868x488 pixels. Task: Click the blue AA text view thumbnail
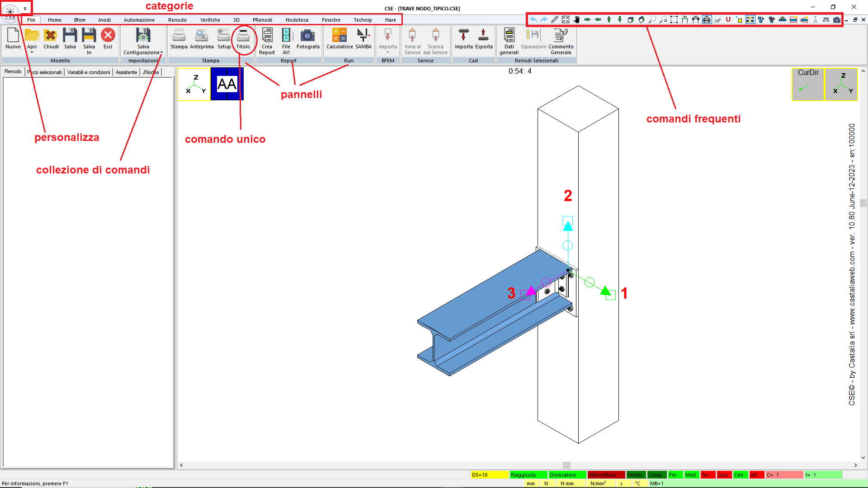(x=227, y=84)
